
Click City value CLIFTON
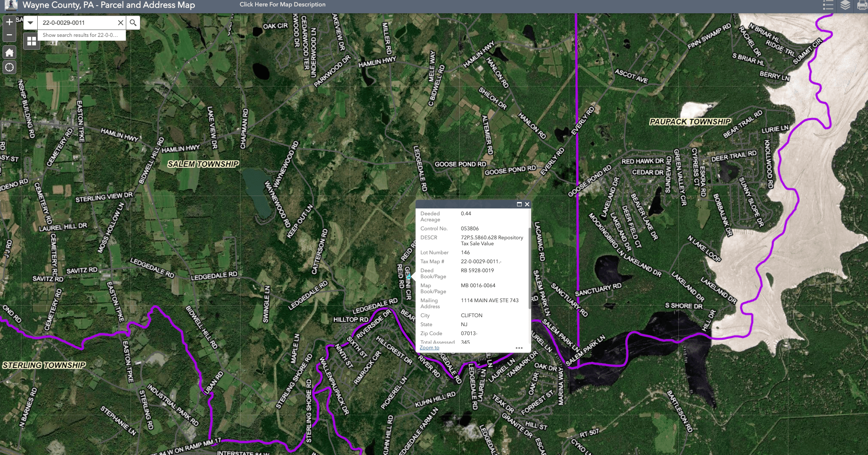coord(472,315)
